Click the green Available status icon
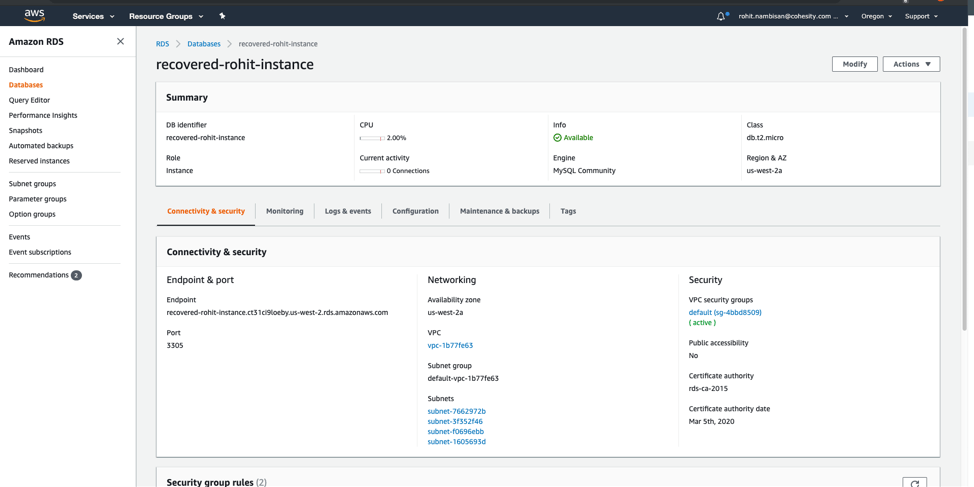The width and height of the screenshot is (974, 487). click(x=557, y=138)
